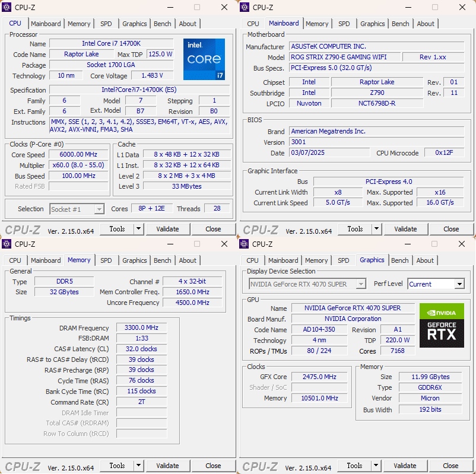476x474 pixels.
Task: Click the BIOS version 3001 field
Action: pyautogui.click(x=376, y=142)
